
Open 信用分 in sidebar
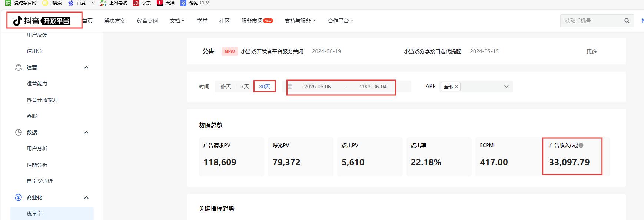tap(34, 51)
